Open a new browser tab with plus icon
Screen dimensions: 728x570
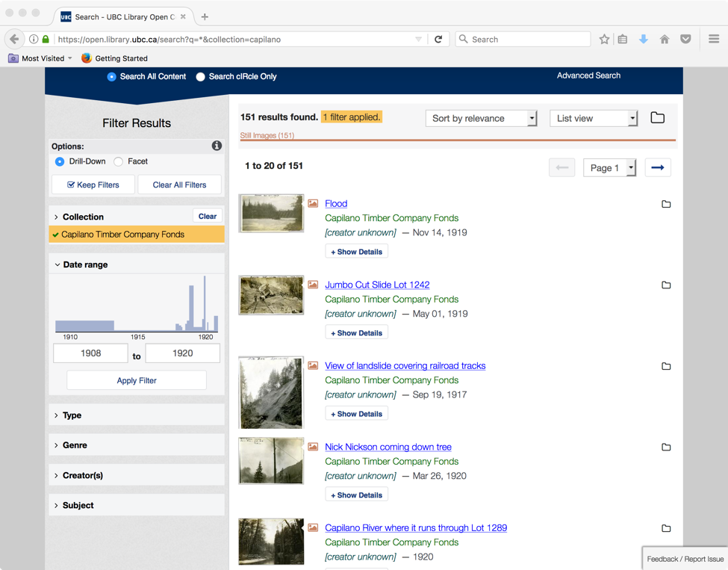click(x=205, y=16)
